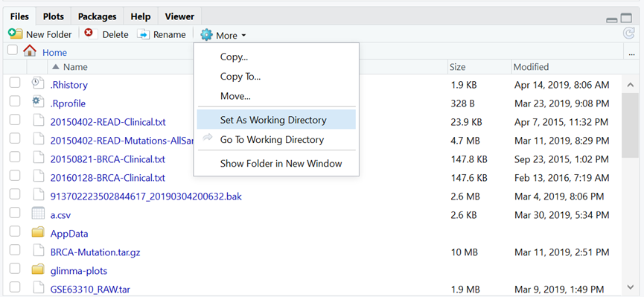
Task: Open 20150402-READ-Clinical.txt
Action: pyautogui.click(x=108, y=122)
